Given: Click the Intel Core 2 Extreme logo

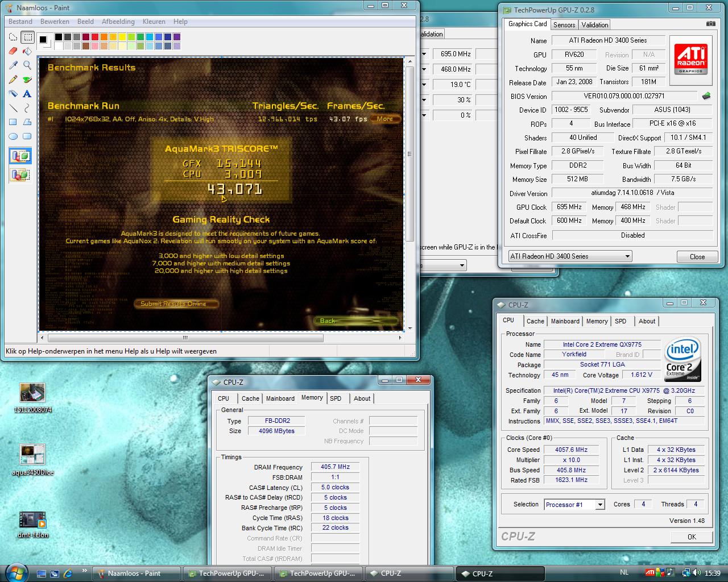Looking at the screenshot, I should 682,360.
